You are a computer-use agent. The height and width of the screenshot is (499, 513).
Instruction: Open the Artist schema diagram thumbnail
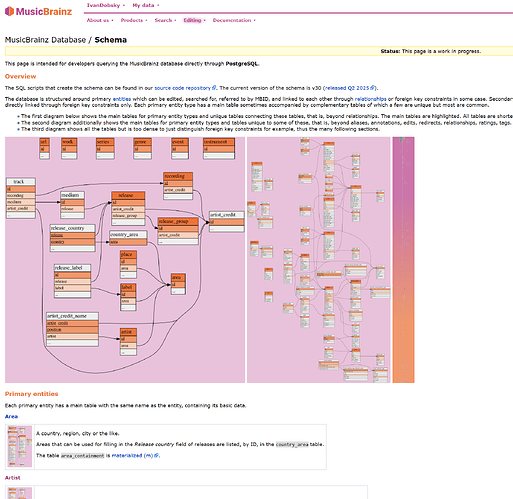[x=20, y=493]
